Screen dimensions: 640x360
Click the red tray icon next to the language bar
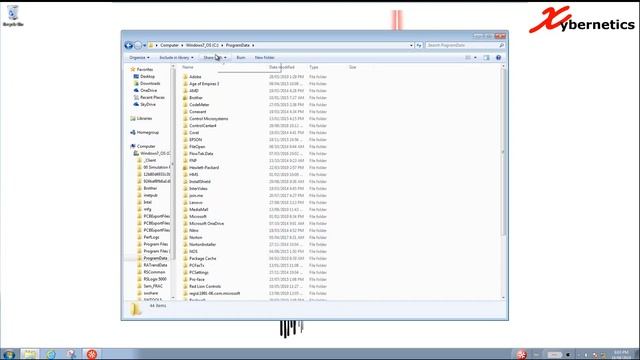[x=521, y=354]
